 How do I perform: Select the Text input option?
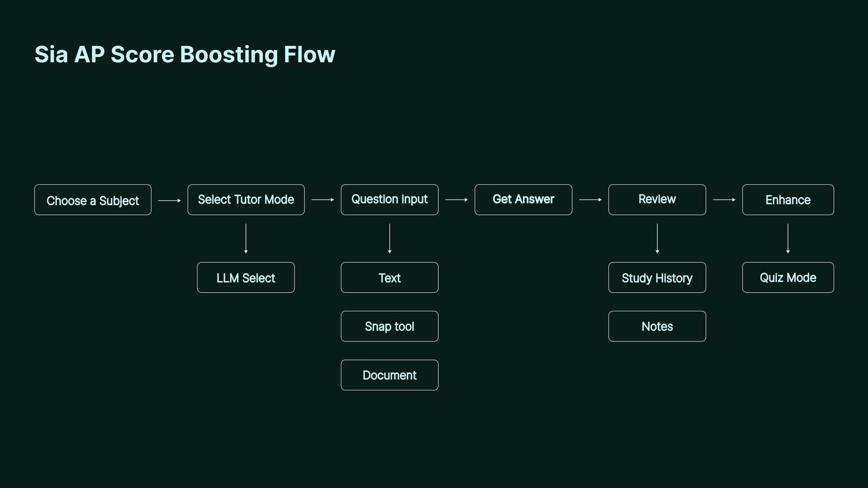pos(390,277)
